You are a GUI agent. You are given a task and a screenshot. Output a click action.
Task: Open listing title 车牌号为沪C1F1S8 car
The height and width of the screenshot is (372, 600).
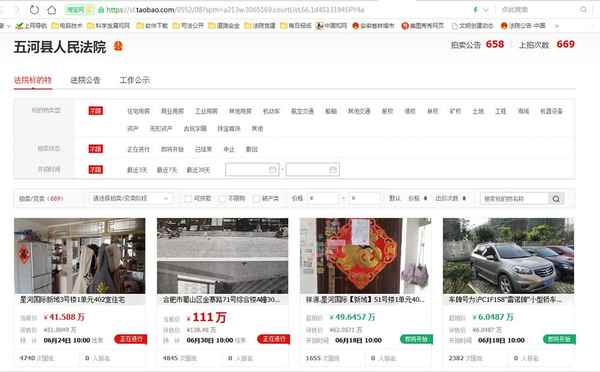point(505,300)
